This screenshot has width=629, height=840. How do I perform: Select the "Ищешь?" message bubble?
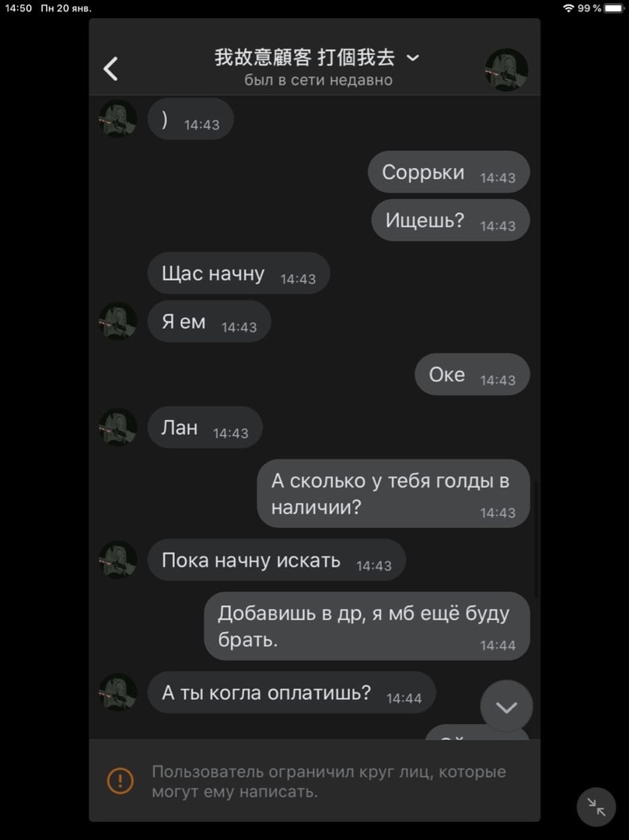[x=451, y=220]
